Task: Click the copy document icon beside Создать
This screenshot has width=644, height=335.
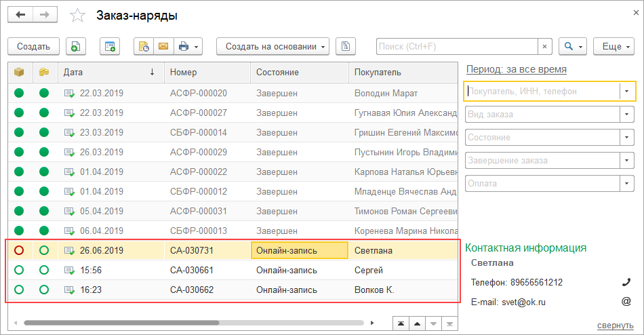Action: tap(76, 47)
